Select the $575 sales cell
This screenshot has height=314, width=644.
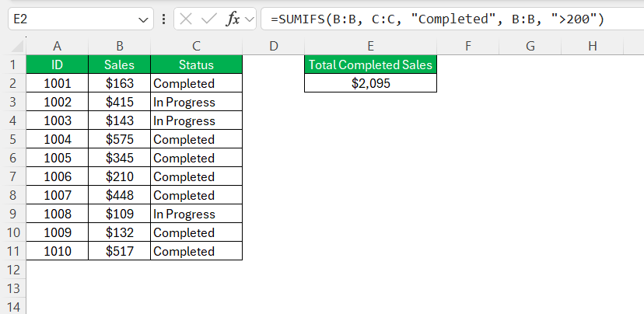click(x=120, y=139)
